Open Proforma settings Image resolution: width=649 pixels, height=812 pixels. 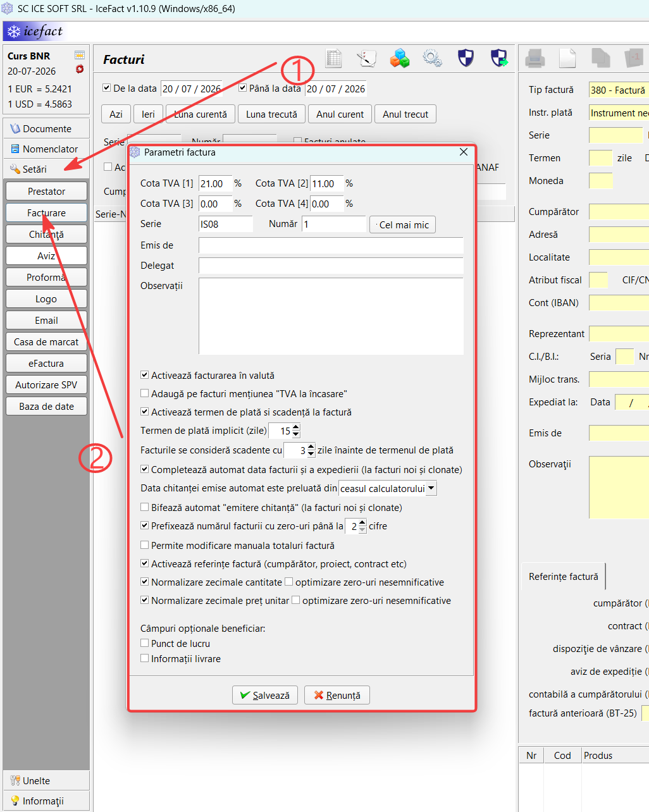click(46, 277)
